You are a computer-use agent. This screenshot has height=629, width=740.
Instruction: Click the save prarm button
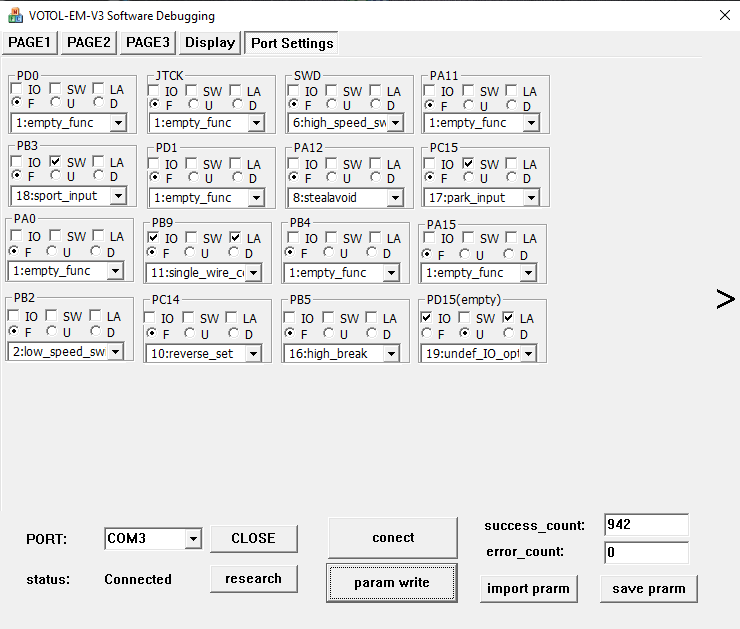click(648, 588)
